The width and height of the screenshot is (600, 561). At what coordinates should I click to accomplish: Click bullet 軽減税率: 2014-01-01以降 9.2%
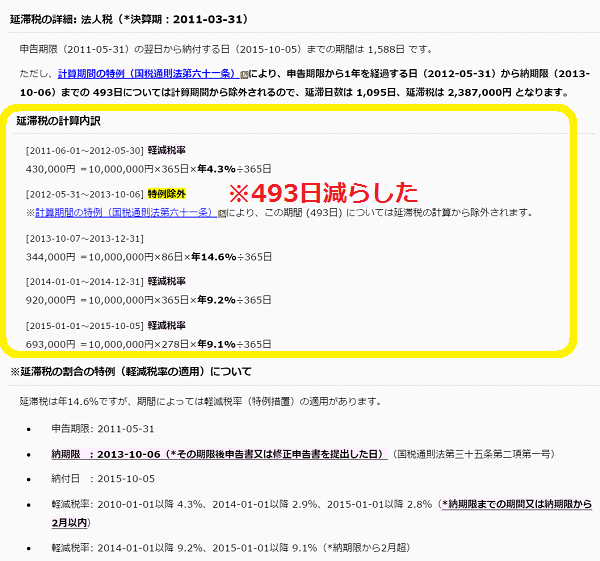[231, 548]
